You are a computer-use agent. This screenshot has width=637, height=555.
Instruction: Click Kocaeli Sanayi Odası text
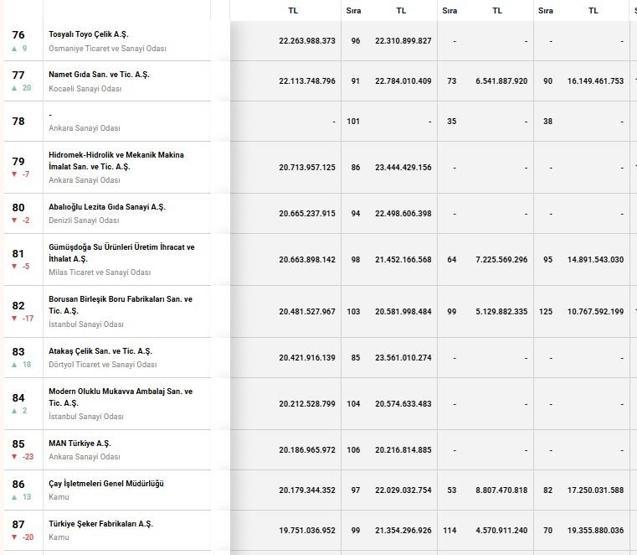pos(85,89)
